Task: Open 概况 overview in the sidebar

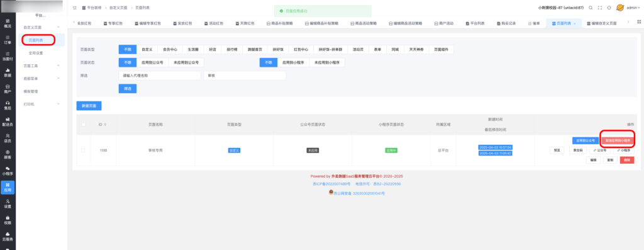Action: tap(8, 23)
